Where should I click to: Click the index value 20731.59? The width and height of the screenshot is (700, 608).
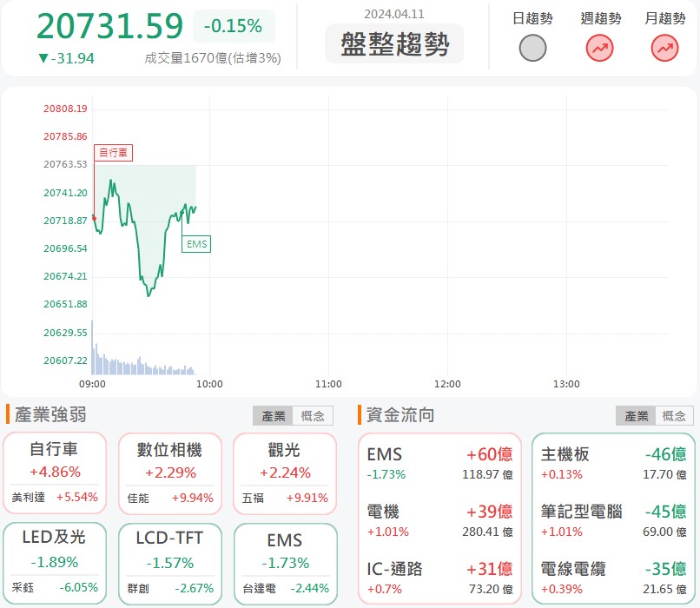coord(109,27)
